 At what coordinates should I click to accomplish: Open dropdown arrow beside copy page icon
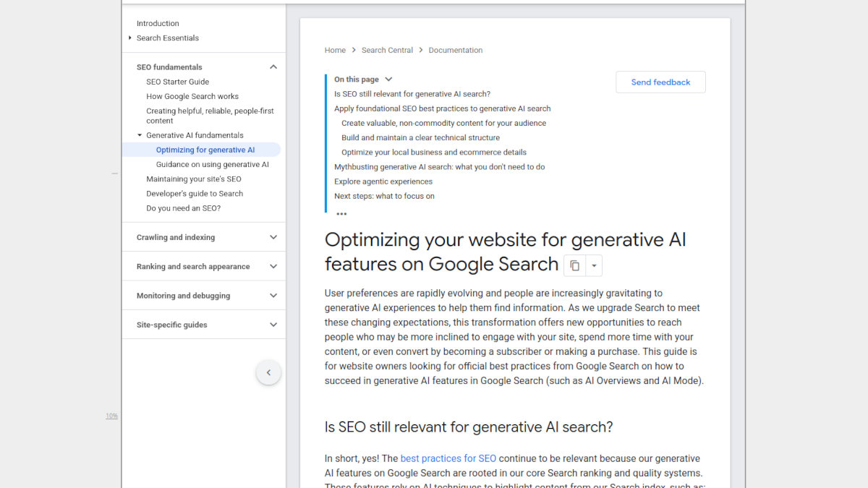pyautogui.click(x=594, y=265)
